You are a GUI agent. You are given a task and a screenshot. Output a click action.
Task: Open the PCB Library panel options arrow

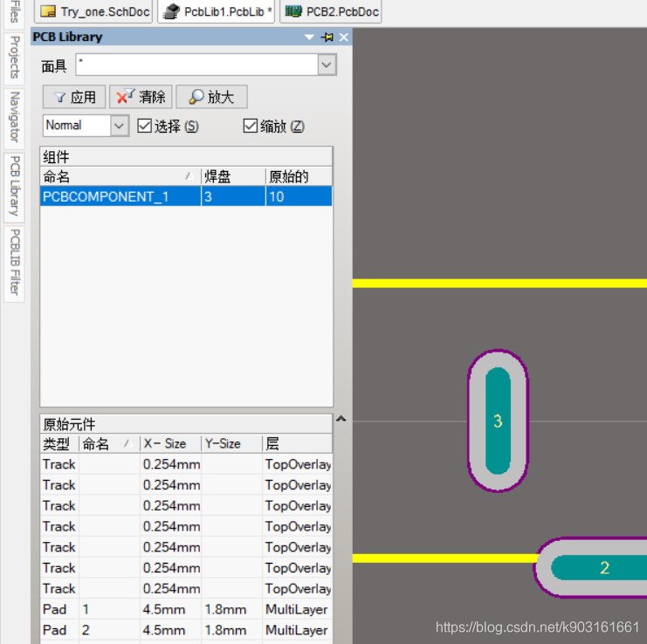(309, 37)
